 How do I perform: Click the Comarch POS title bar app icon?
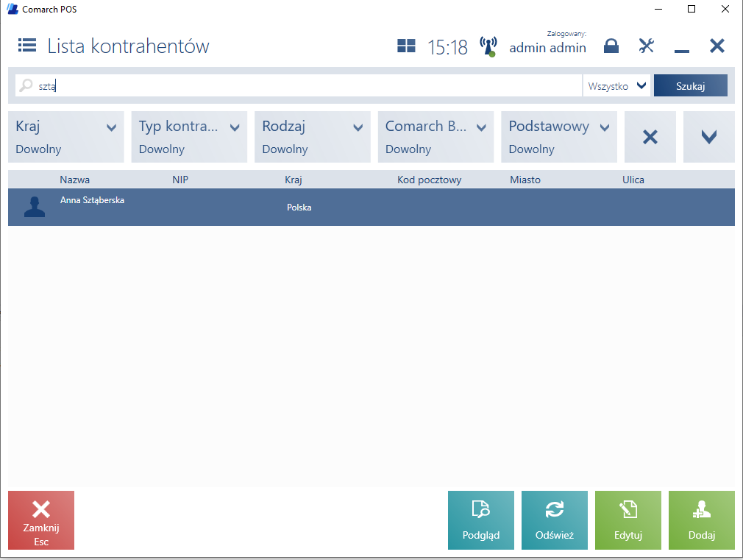click(x=12, y=9)
